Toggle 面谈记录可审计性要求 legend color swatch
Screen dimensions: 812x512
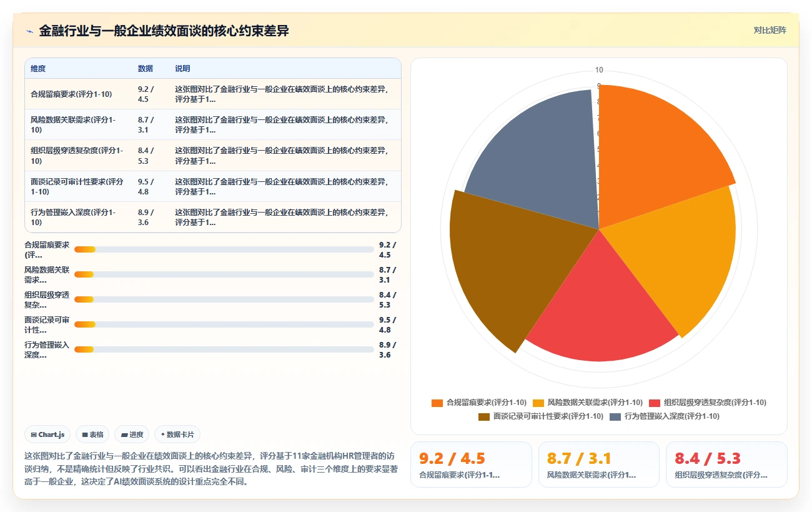tap(484, 416)
